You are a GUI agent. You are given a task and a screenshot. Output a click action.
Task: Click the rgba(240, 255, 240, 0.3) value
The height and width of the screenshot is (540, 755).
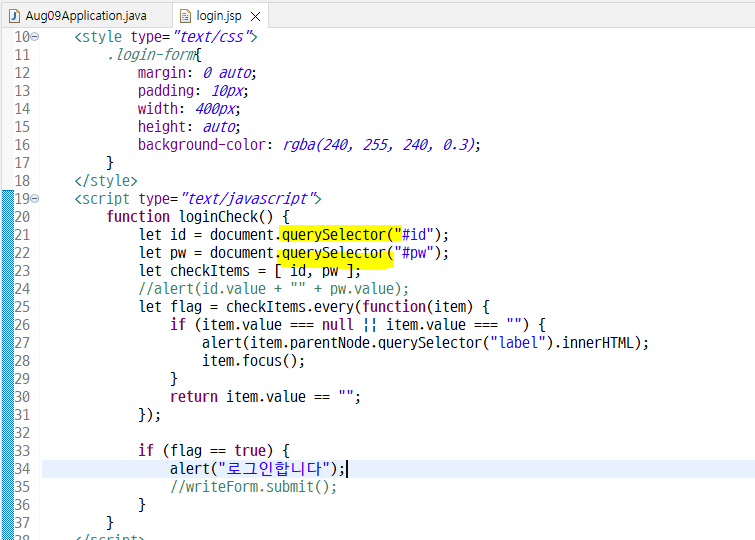click(379, 145)
